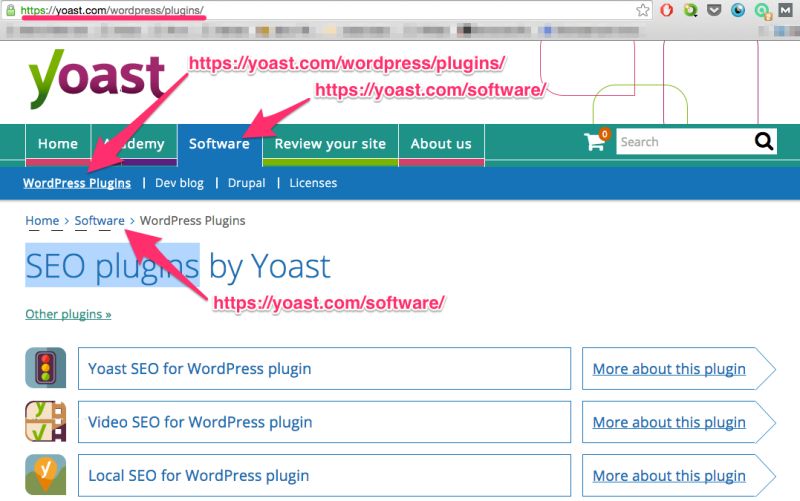Open the Home nav tab
This screenshot has height=501, width=800.
[58, 144]
